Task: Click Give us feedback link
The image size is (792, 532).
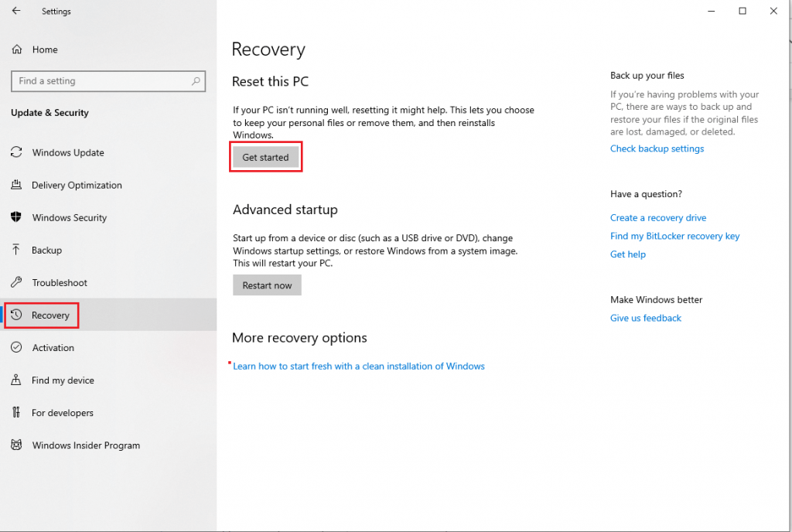Action: pos(646,318)
